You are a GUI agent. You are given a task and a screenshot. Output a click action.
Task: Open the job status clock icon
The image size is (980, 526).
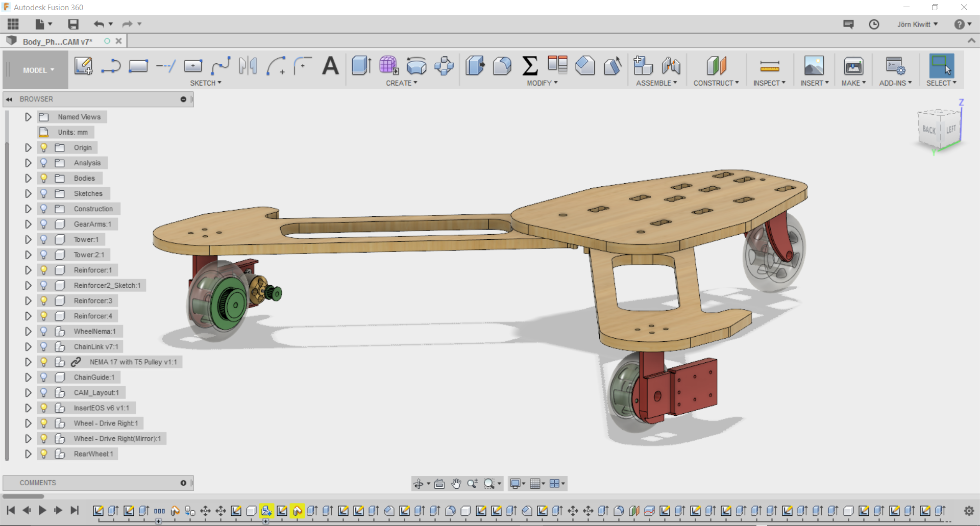[x=874, y=24]
